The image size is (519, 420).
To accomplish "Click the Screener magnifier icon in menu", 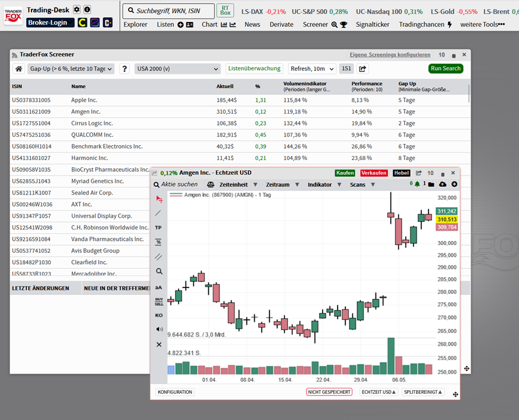I will point(334,25).
